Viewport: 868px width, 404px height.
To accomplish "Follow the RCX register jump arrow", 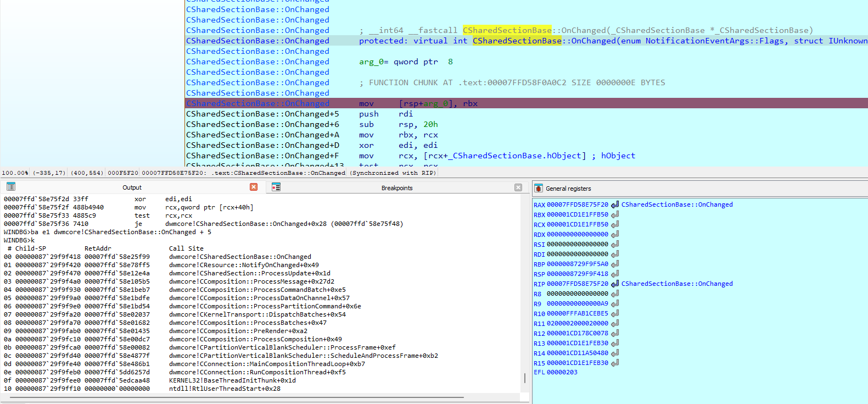I will [615, 224].
